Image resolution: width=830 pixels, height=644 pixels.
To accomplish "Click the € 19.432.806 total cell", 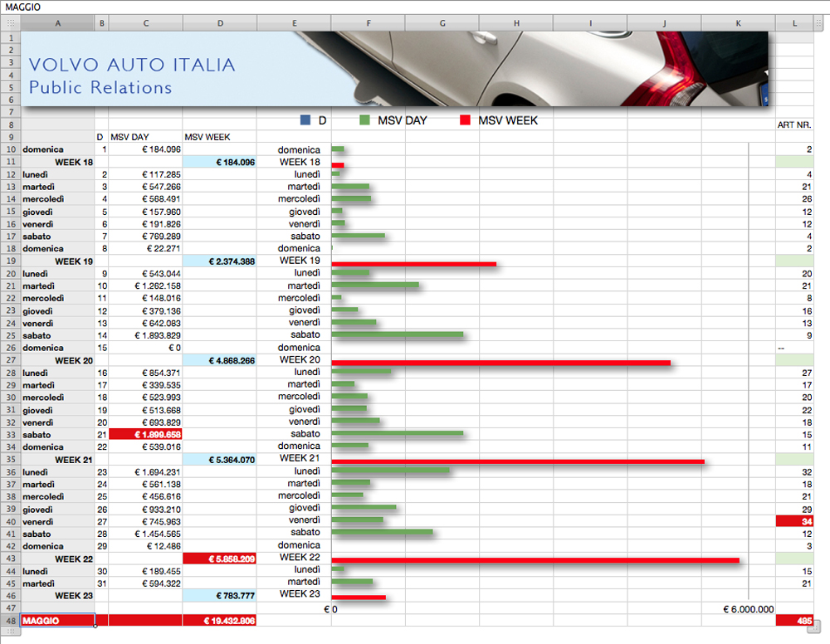I will [219, 621].
